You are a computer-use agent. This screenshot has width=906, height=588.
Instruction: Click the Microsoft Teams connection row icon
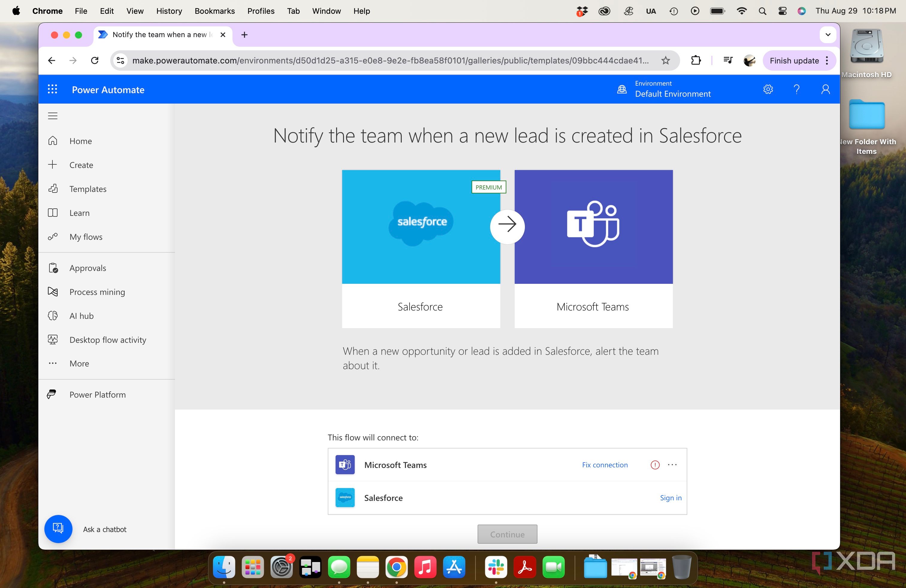tap(345, 465)
